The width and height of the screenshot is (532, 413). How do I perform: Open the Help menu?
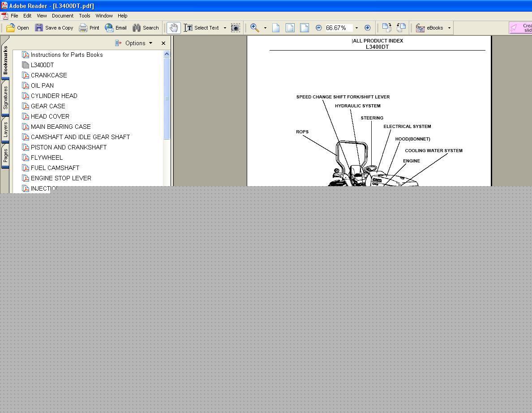pos(123,16)
